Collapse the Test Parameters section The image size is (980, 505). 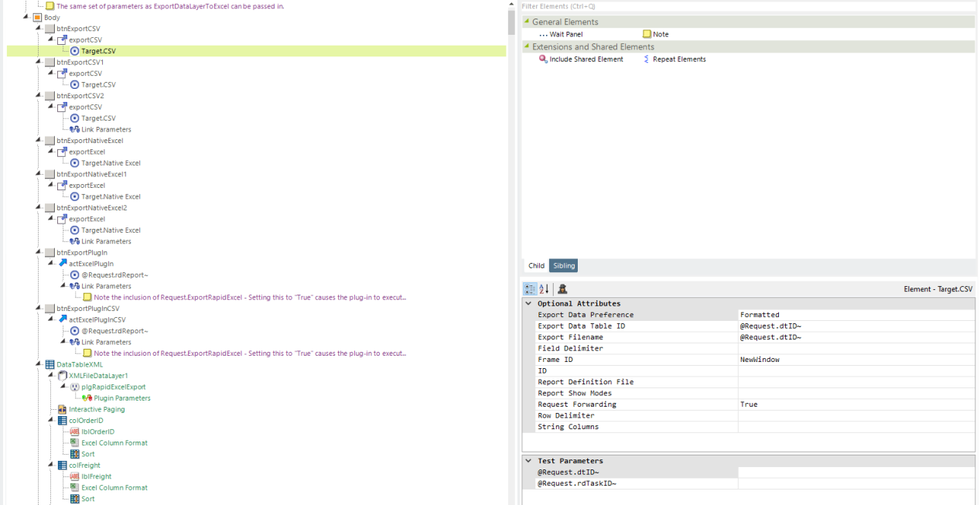click(x=528, y=461)
